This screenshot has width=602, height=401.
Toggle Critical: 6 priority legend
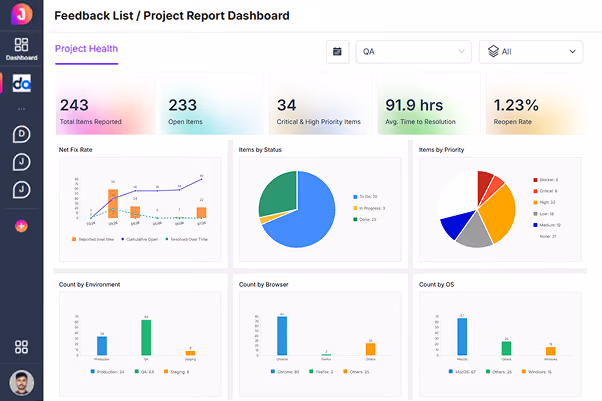[x=545, y=191]
